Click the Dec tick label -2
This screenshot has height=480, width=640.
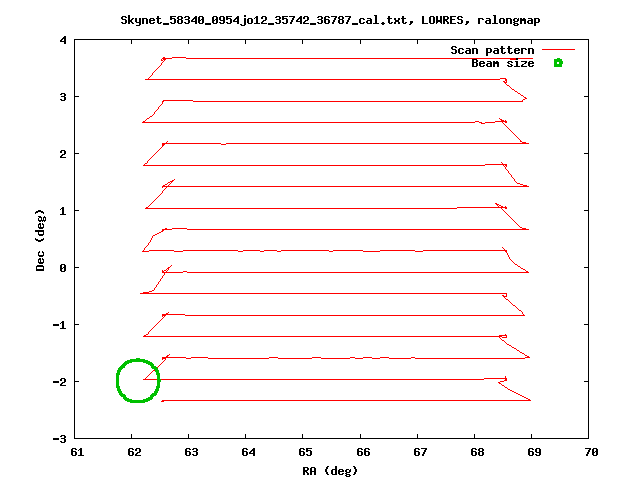60,382
